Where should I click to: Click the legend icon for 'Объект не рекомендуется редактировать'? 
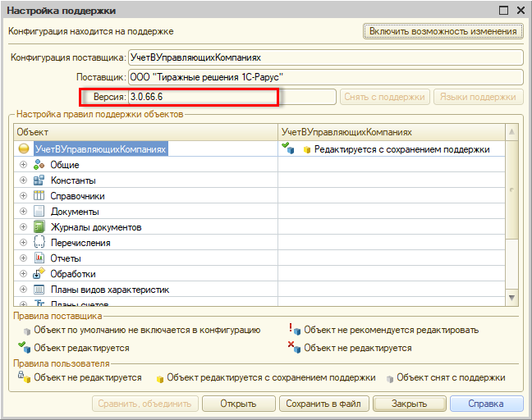[x=295, y=329]
